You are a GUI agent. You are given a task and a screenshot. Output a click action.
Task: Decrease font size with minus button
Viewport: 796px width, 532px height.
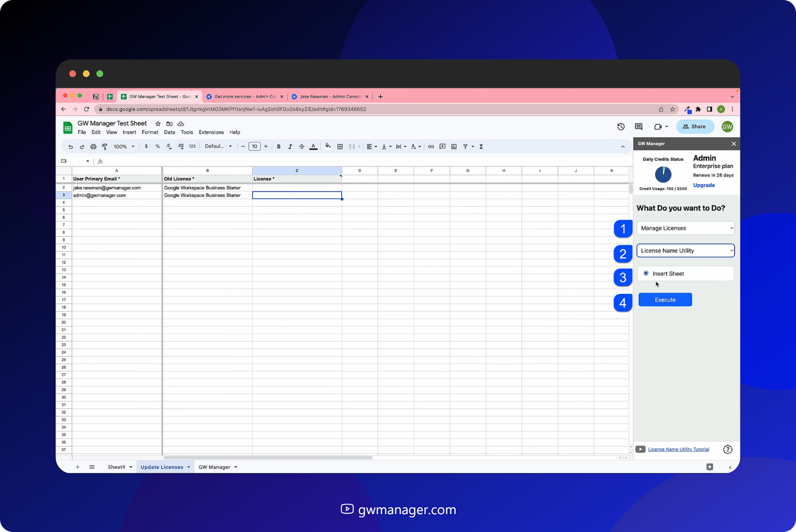pos(243,147)
